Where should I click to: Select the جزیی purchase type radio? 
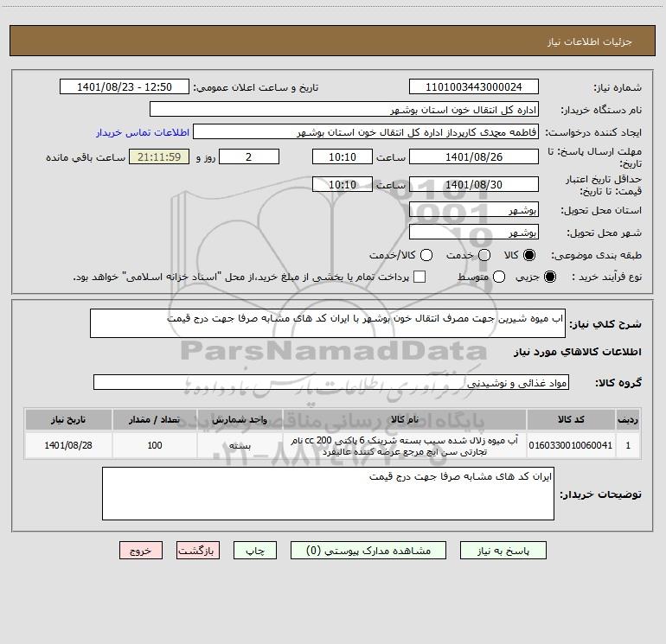point(550,277)
